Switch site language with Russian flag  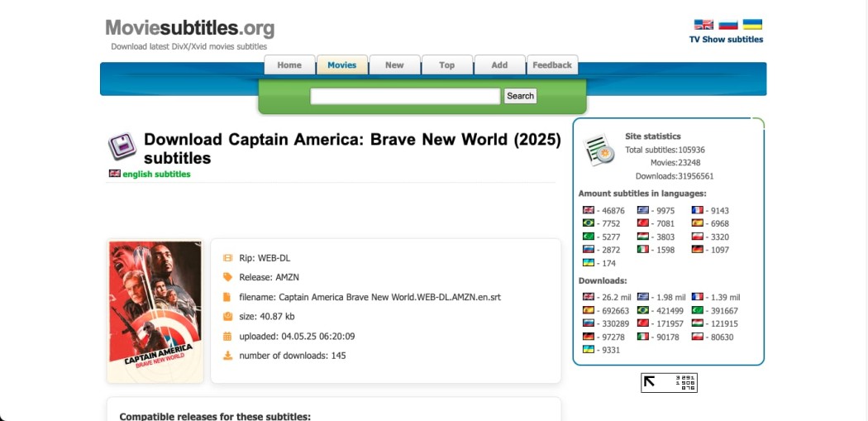728,24
